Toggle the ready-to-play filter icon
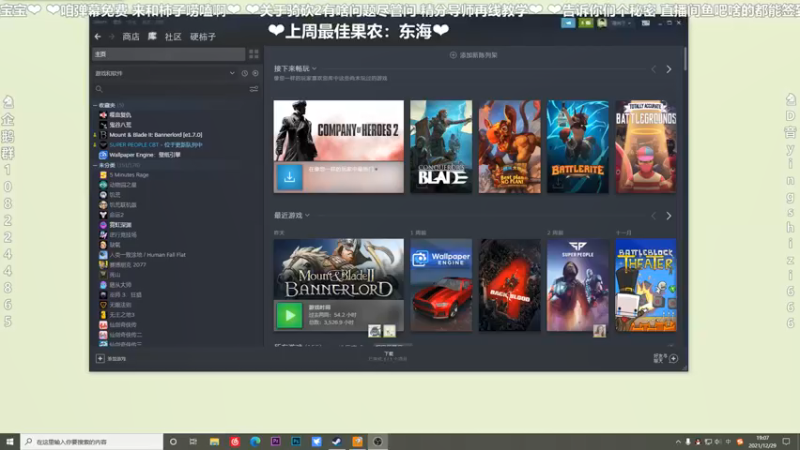Viewport: 800px width, 450px height. (255, 73)
